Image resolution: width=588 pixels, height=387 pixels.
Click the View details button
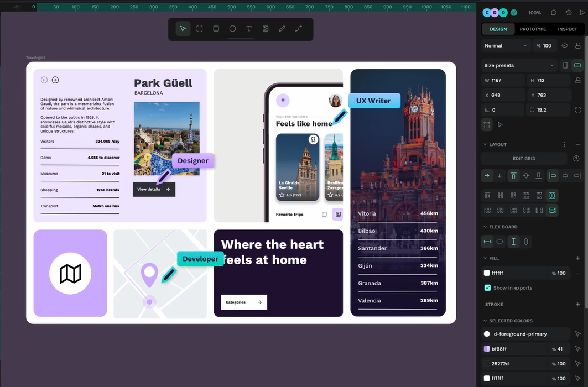[154, 189]
